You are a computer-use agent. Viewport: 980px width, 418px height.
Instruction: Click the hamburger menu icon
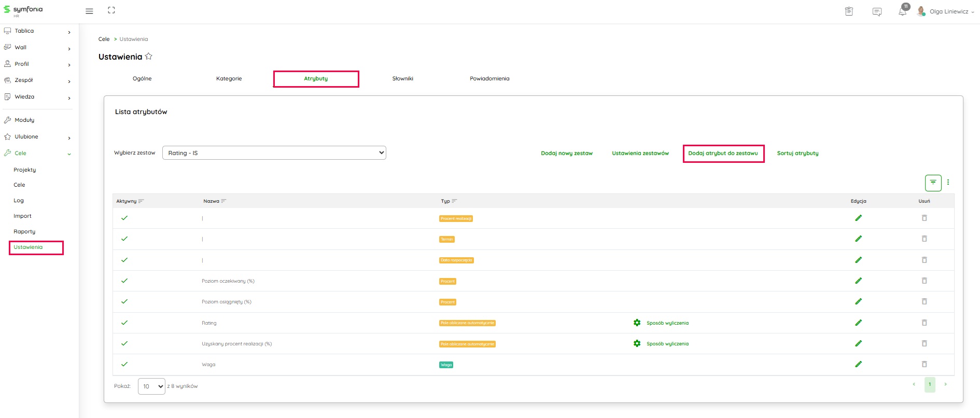click(89, 11)
